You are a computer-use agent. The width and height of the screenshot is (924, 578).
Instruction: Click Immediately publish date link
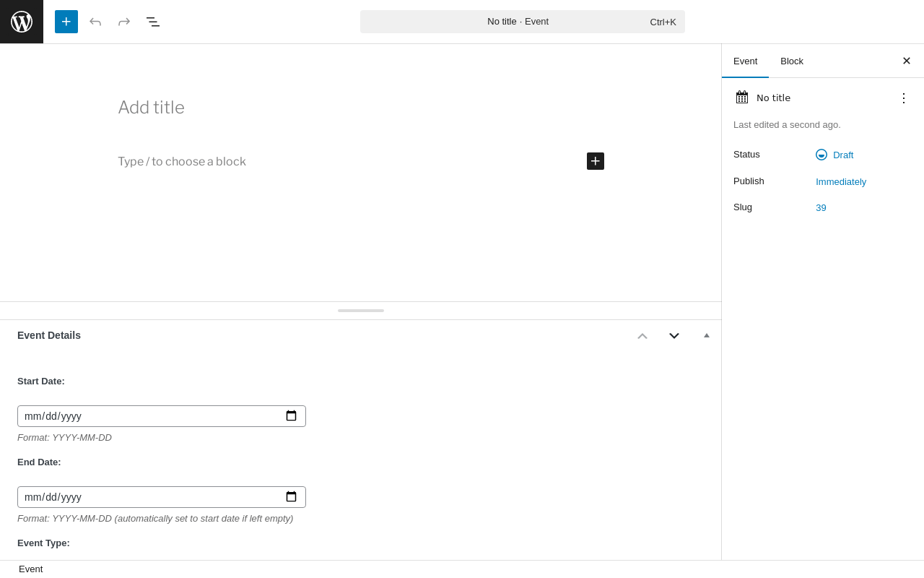(841, 181)
